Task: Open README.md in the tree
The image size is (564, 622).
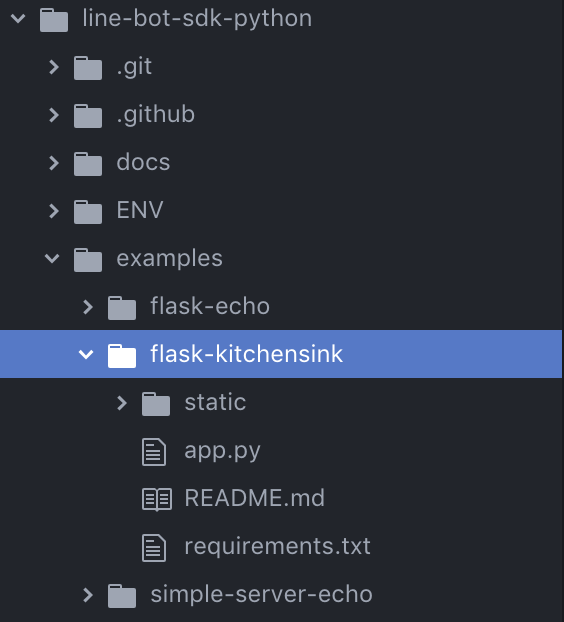Action: pos(255,498)
